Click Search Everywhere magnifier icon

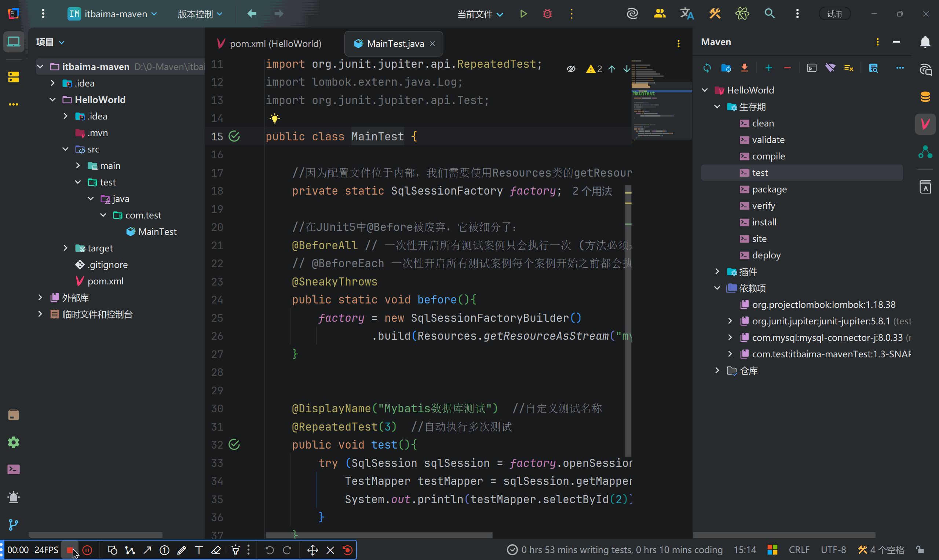(x=770, y=14)
